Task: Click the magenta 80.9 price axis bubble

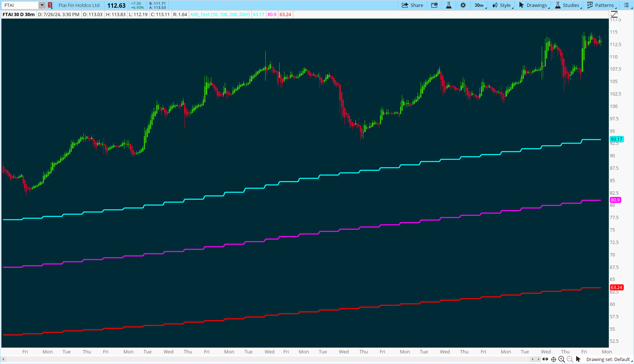Action: 615,200
